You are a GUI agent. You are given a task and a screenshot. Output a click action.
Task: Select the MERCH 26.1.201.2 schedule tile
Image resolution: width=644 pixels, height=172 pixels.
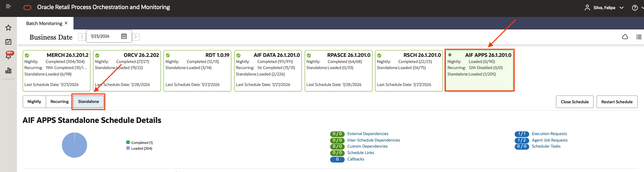56,71
